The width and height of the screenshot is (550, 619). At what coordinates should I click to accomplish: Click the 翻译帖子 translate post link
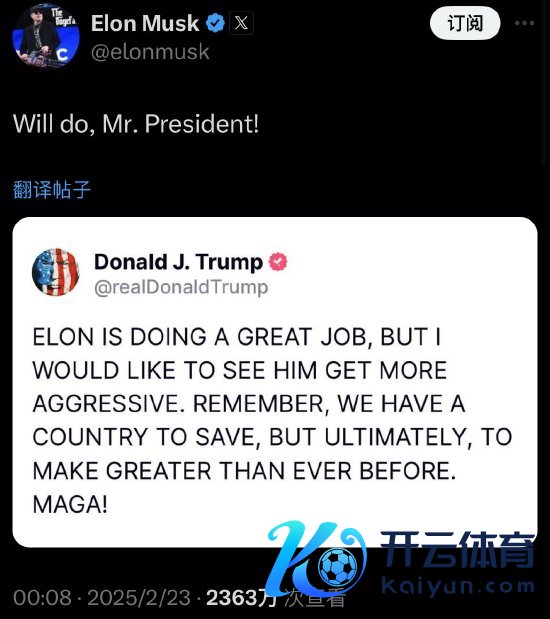point(52,189)
